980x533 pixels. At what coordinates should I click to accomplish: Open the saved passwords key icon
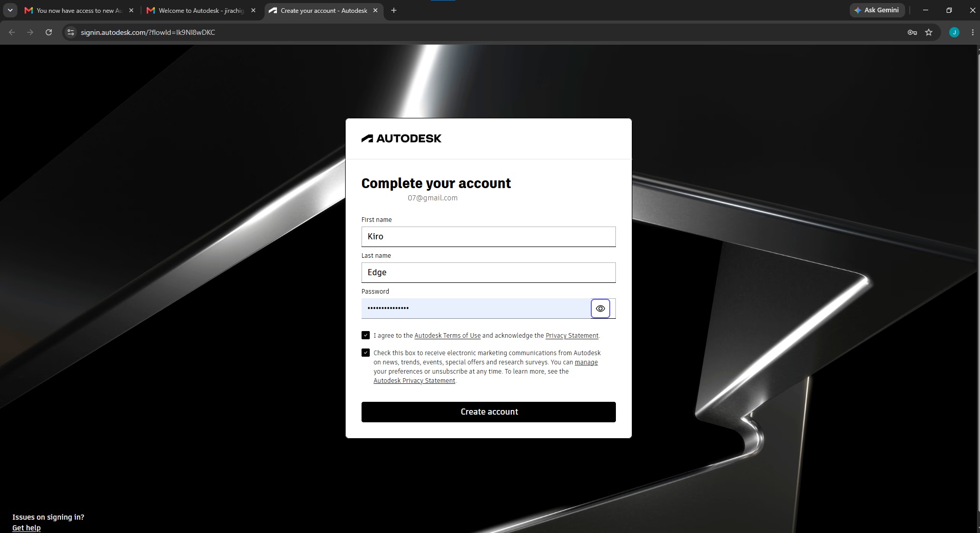pos(912,32)
